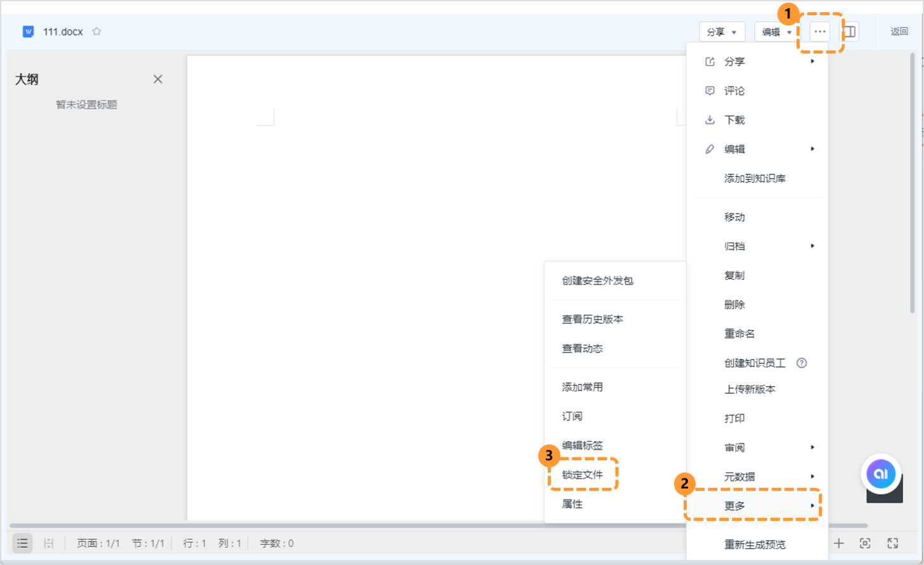This screenshot has height=565, width=924.
Task: Open the 编辑 dropdown in top toolbar
Action: point(776,32)
